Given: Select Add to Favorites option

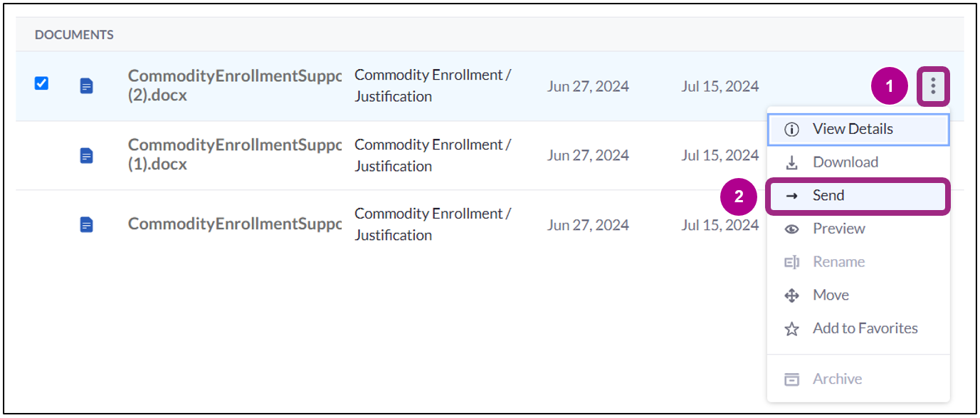Looking at the screenshot, I should point(865,328).
